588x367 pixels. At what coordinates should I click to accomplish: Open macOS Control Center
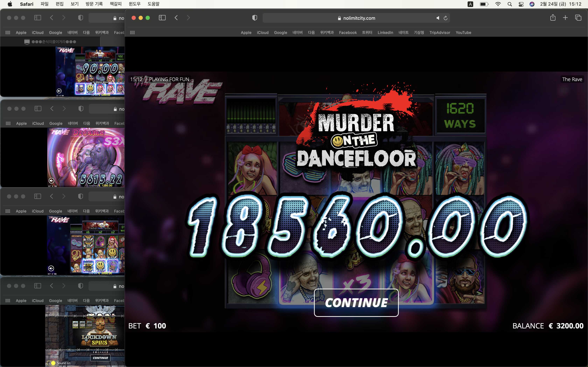coord(521,4)
